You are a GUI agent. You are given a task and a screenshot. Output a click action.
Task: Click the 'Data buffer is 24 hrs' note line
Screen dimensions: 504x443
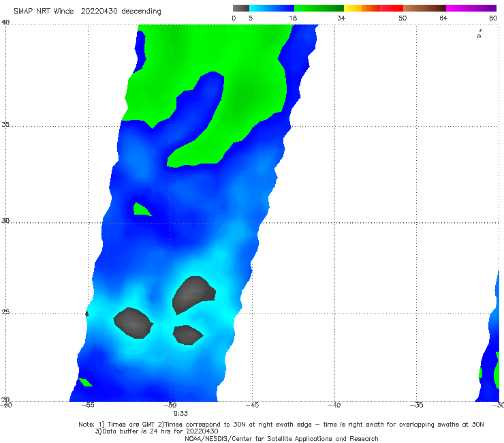pos(157,431)
